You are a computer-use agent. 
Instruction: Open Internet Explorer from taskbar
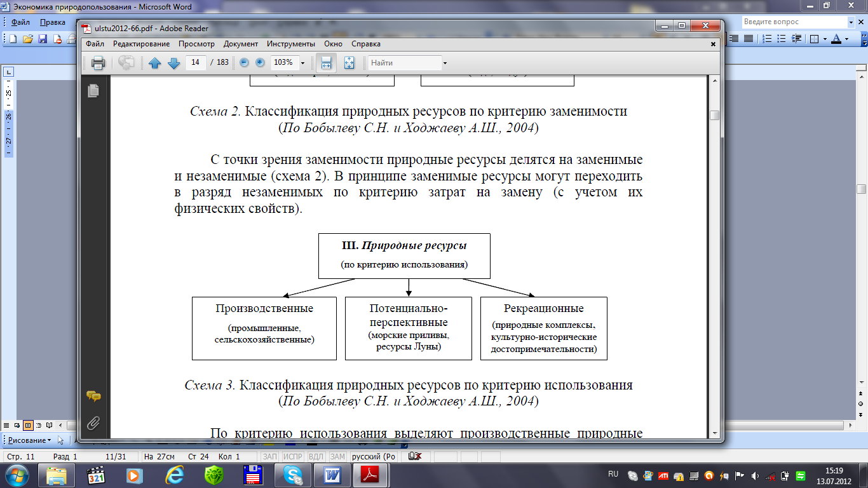[x=174, y=475]
